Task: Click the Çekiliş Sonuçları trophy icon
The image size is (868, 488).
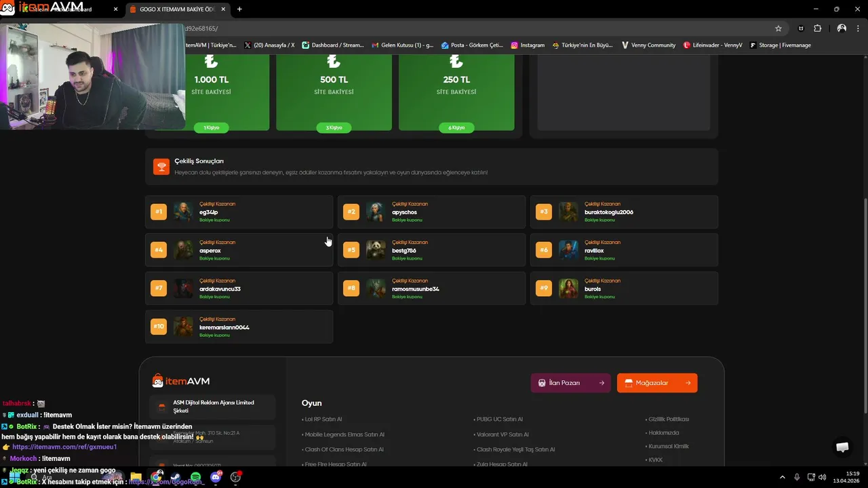Action: [161, 167]
